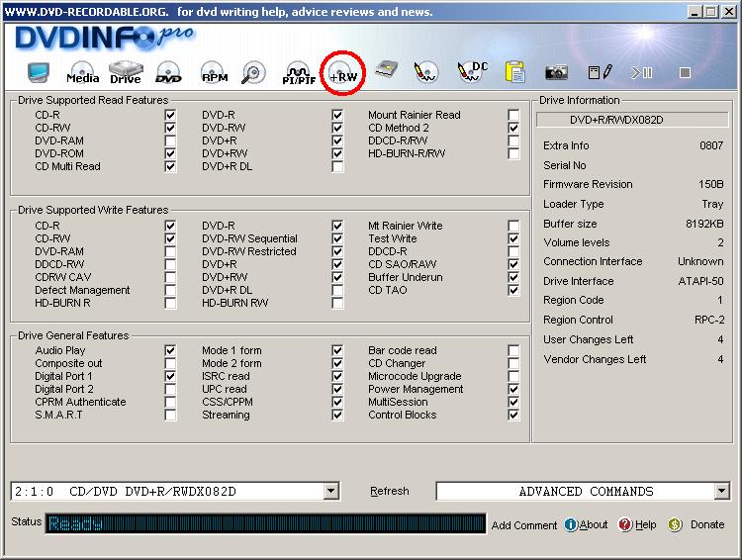Toggle Digital Port 1 checkbox
The image size is (742, 560).
(x=170, y=376)
